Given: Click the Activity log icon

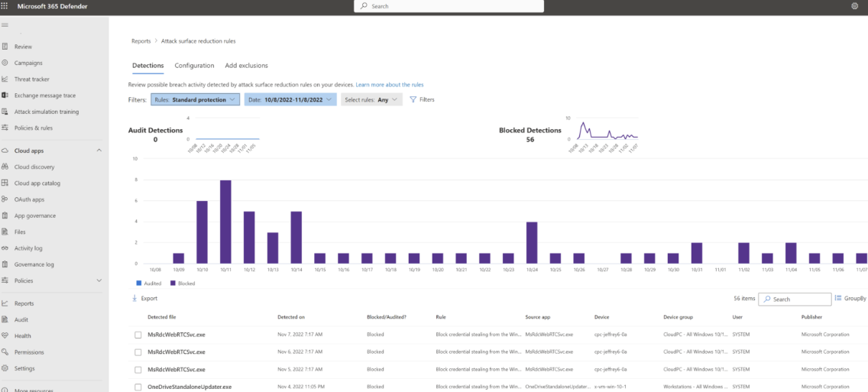Looking at the screenshot, I should 5,248.
